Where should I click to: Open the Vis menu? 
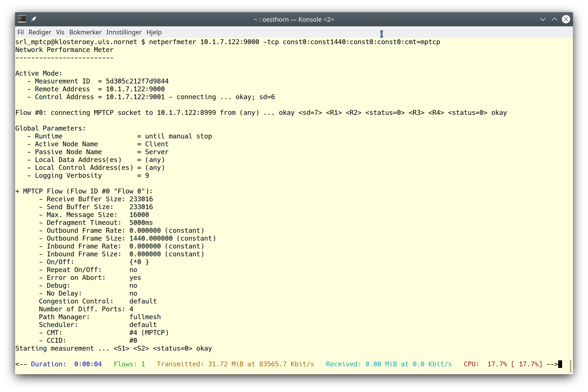tap(60, 32)
